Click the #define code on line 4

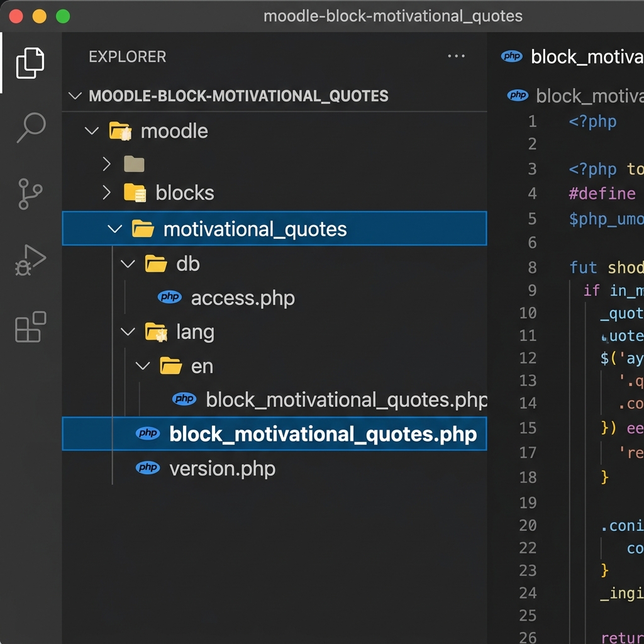[x=602, y=194]
